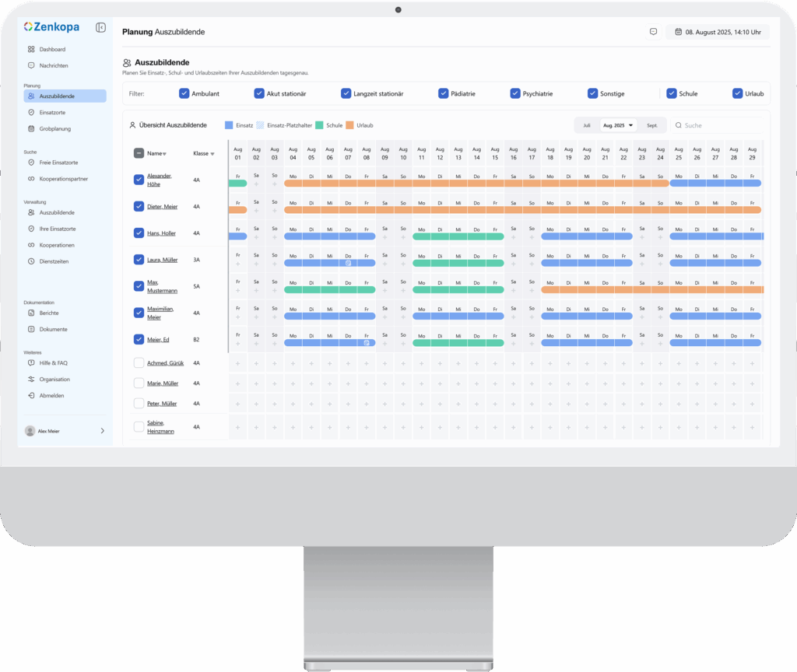Collapse the sidebar with the panel icon
Image resolution: width=797 pixels, height=672 pixels.
click(x=100, y=27)
